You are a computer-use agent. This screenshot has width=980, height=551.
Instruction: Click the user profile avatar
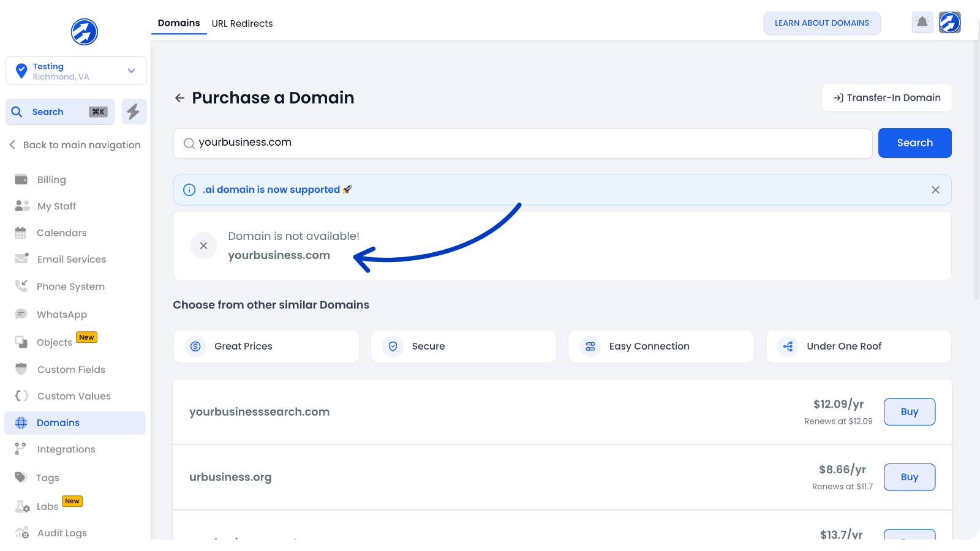click(949, 23)
